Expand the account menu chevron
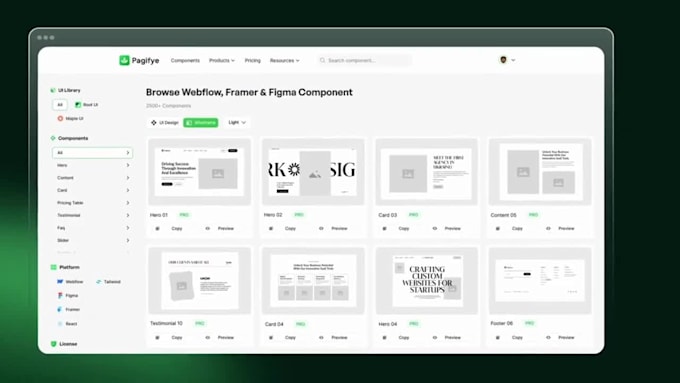This screenshot has height=383, width=680. pyautogui.click(x=513, y=60)
